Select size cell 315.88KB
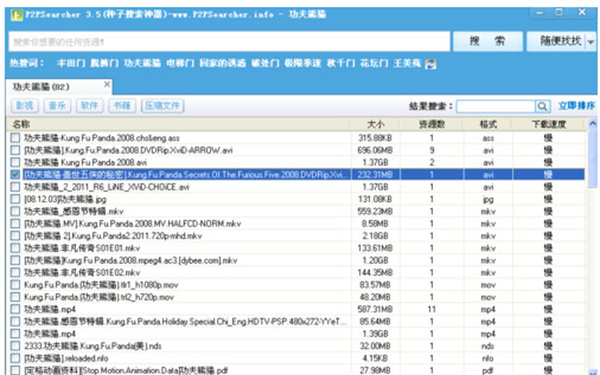 pyautogui.click(x=375, y=138)
